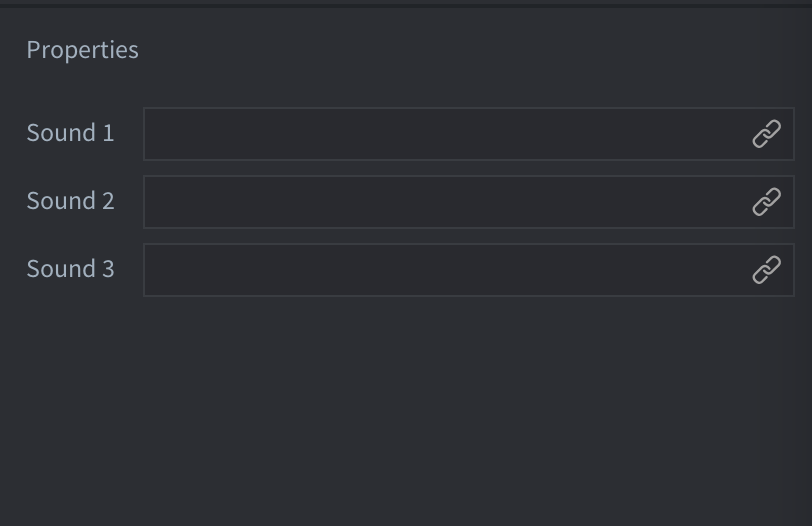Select the Sound 1 label
Image resolution: width=812 pixels, height=526 pixels.
coord(70,133)
